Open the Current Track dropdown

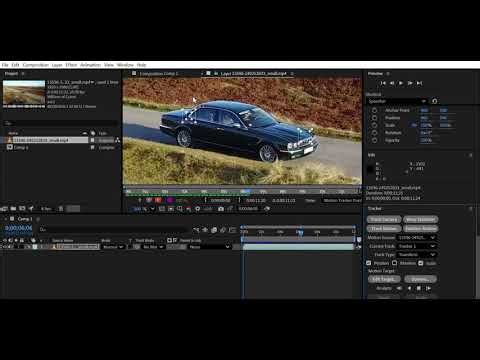coord(417,246)
